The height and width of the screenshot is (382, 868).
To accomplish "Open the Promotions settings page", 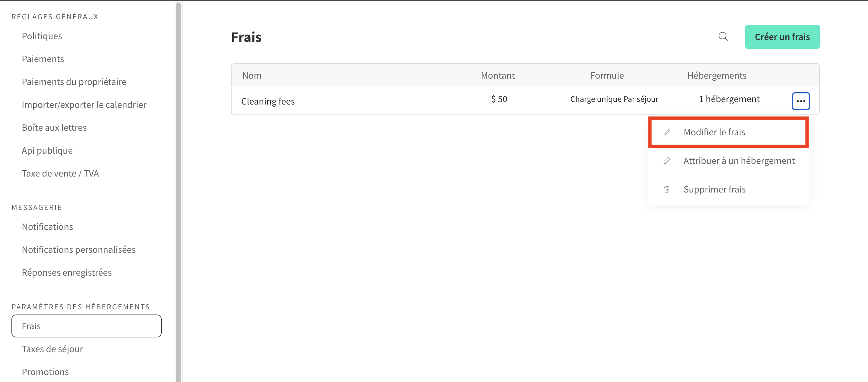I will tap(45, 371).
